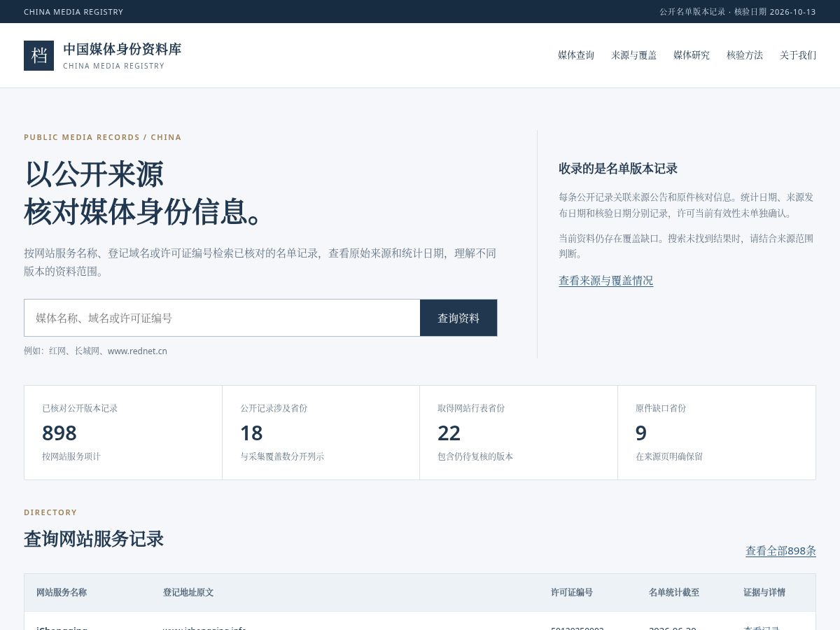
Task: Focus the media name search input field
Action: [x=222, y=318]
